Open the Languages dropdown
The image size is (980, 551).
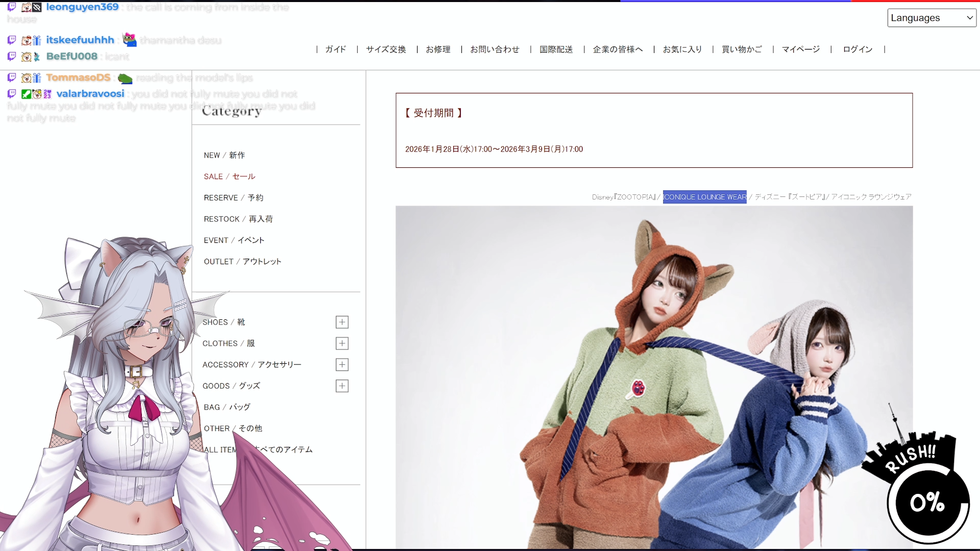932,18
